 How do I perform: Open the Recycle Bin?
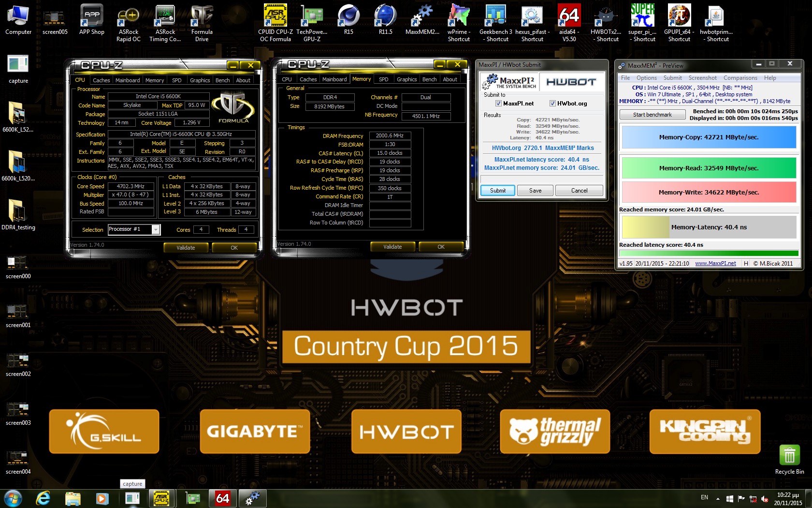(789, 460)
